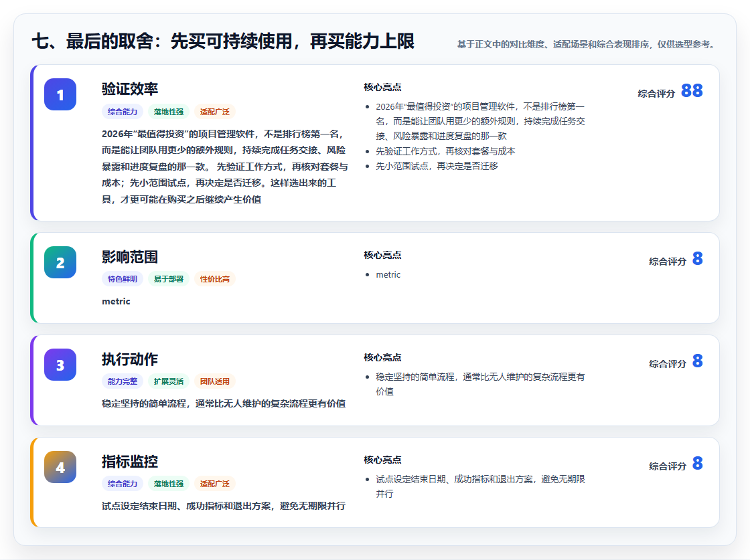Viewport: 750px width, 560px height.
Task: Click the bullet 稳定坚持的简单流程 in highlights
Action: coord(480,384)
